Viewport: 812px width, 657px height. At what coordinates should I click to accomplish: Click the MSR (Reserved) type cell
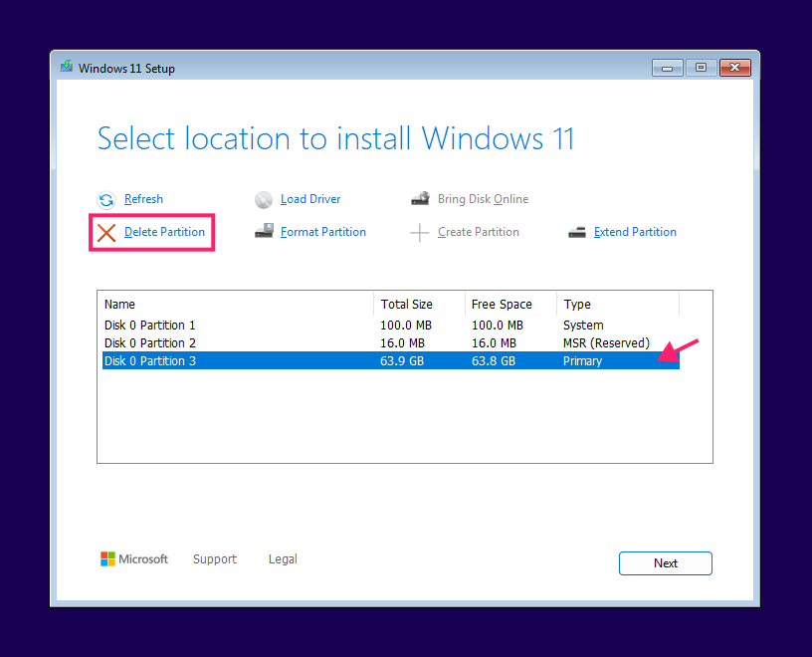(606, 343)
